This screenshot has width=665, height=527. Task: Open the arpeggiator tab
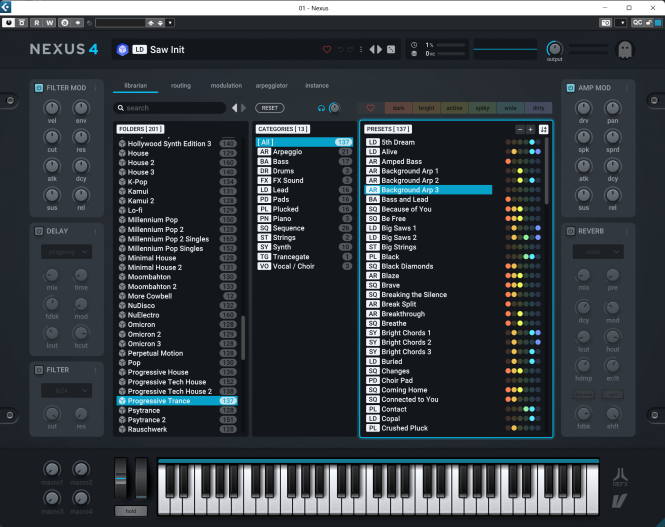(x=271, y=86)
